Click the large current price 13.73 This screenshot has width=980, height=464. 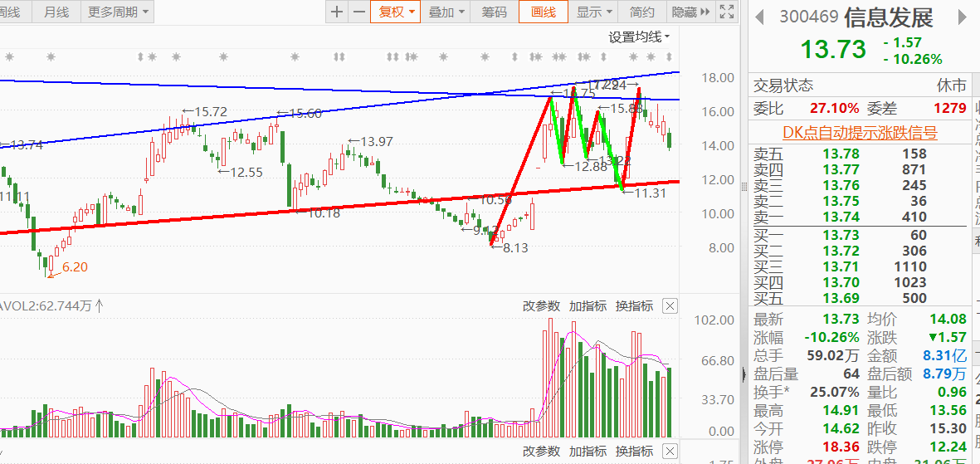(x=833, y=49)
